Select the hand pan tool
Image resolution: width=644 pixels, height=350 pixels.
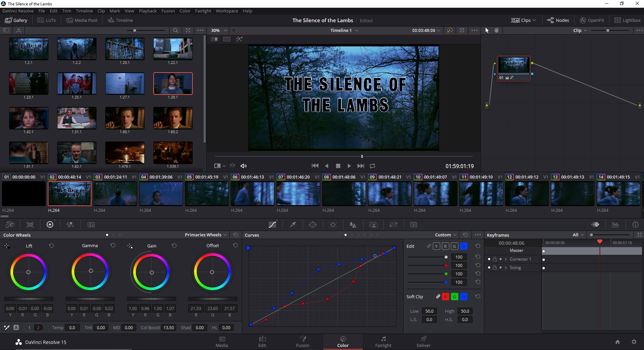[496, 30]
